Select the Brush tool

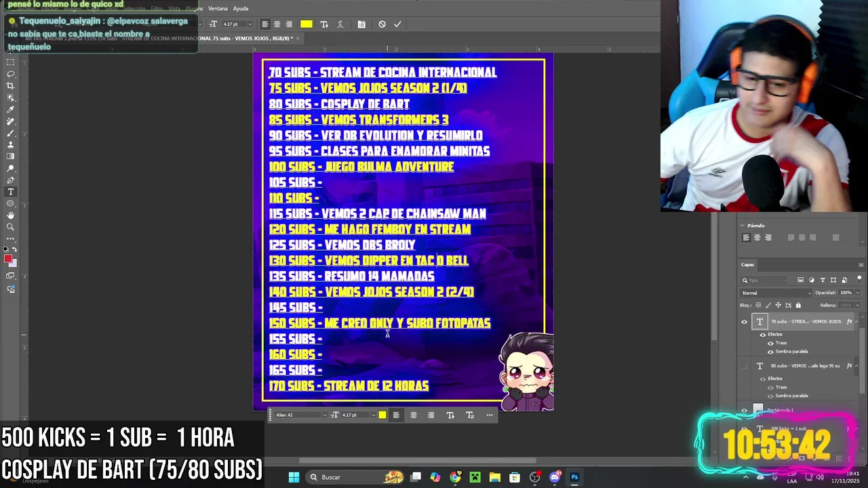pos(10,133)
